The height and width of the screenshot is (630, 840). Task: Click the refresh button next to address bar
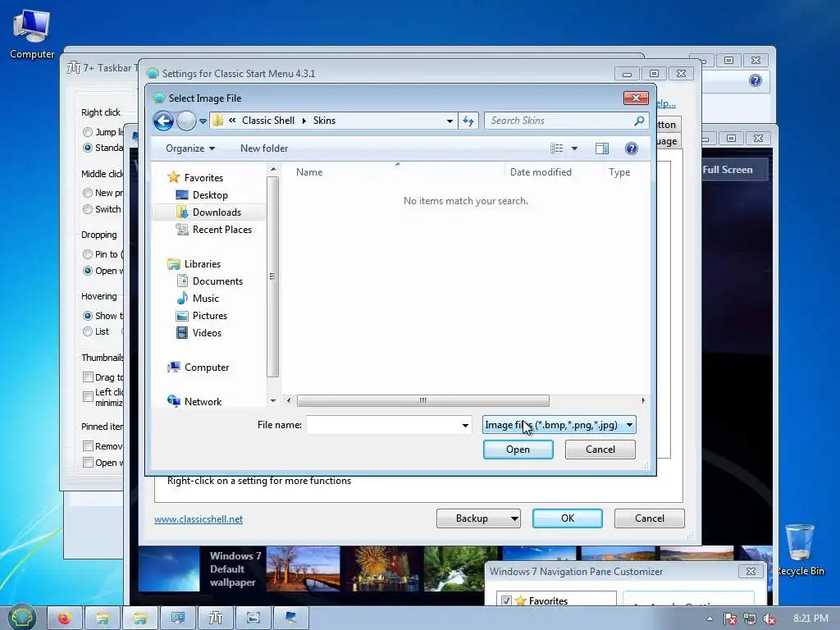468,121
